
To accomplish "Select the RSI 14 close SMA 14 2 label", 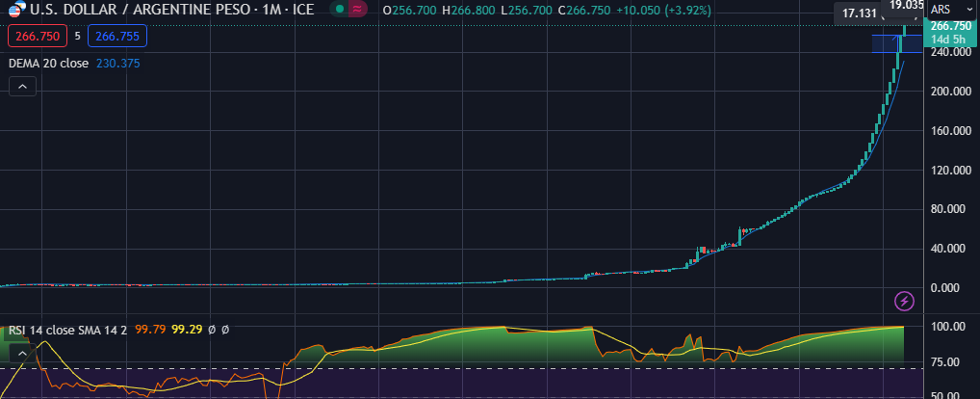I will (x=67, y=330).
